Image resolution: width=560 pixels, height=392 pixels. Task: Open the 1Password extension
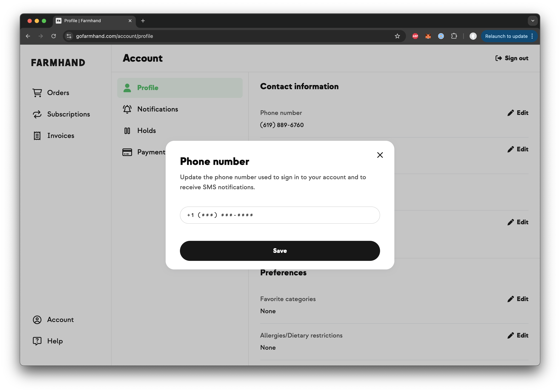(x=441, y=36)
